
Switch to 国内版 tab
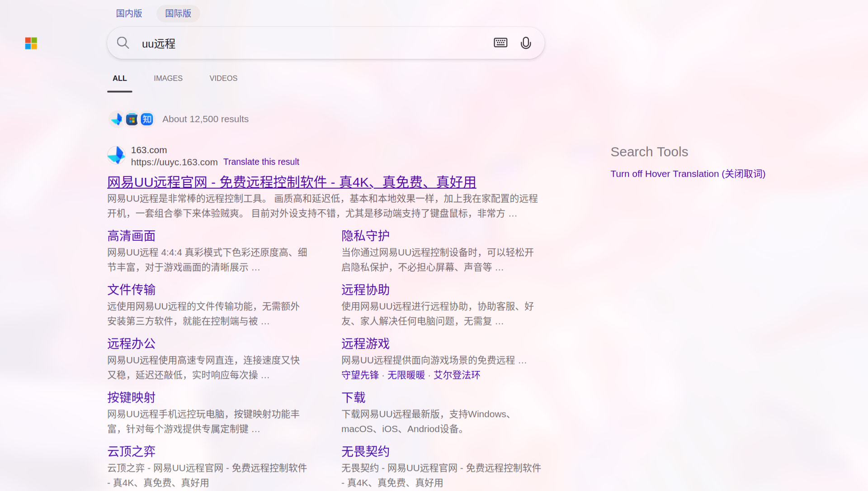tap(129, 13)
